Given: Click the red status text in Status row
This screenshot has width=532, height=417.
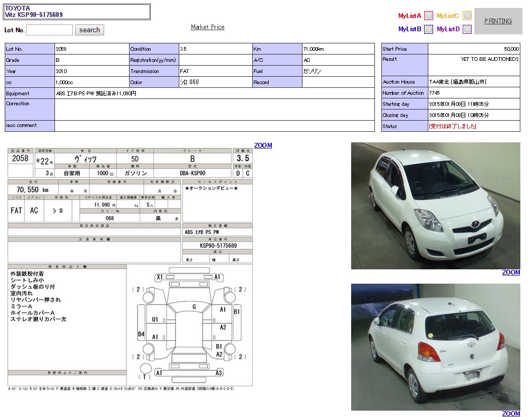Looking at the screenshot, I should [453, 126].
